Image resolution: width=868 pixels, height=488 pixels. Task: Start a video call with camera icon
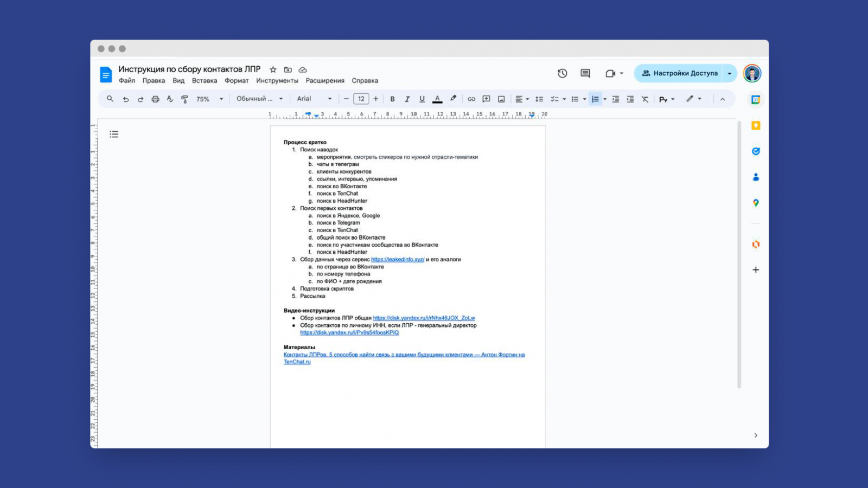(611, 73)
